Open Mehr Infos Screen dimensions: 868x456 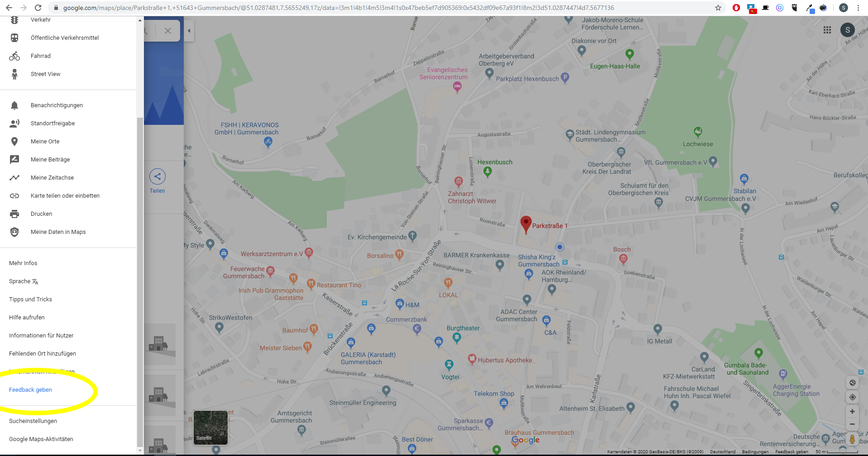pyautogui.click(x=23, y=263)
